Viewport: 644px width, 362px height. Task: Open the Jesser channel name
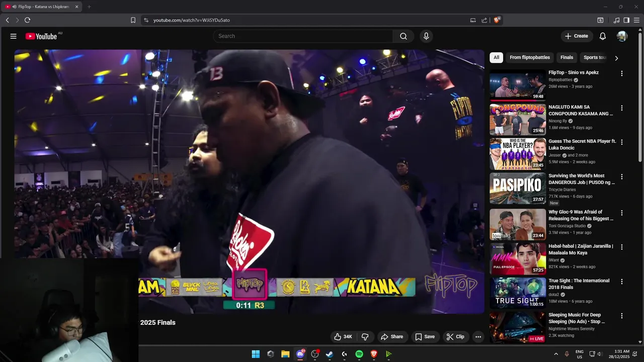click(555, 155)
